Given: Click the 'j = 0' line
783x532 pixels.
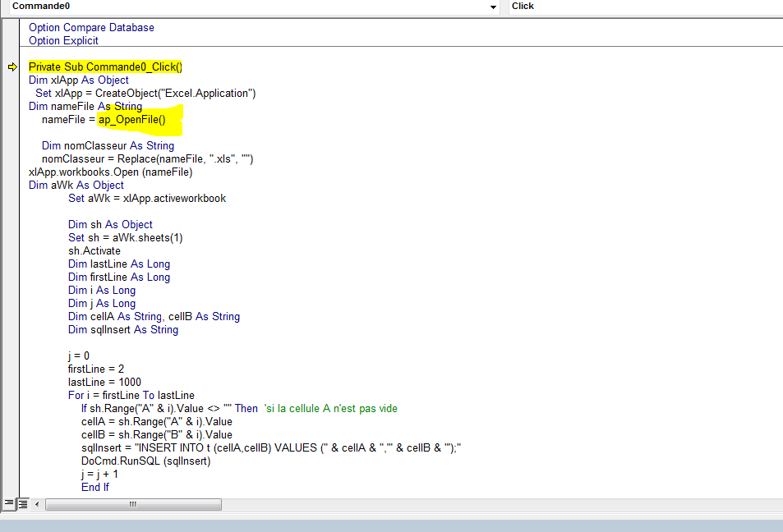Looking at the screenshot, I should point(79,355).
